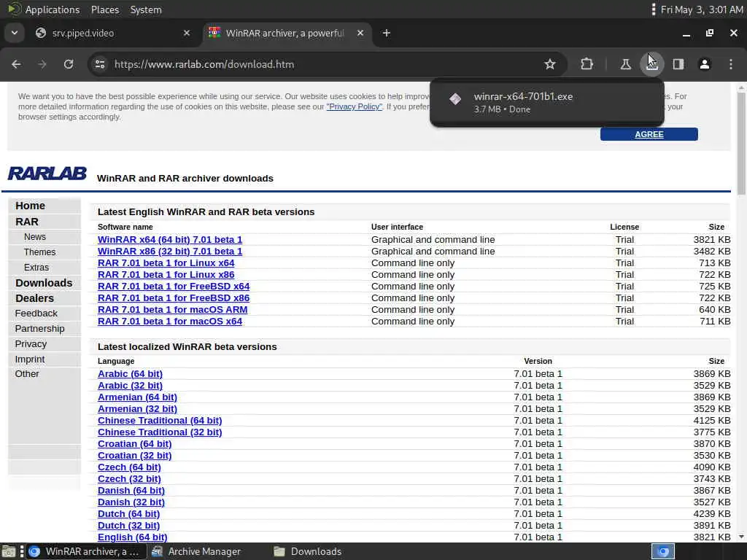Close the srv.piped.video tab

tap(187, 33)
